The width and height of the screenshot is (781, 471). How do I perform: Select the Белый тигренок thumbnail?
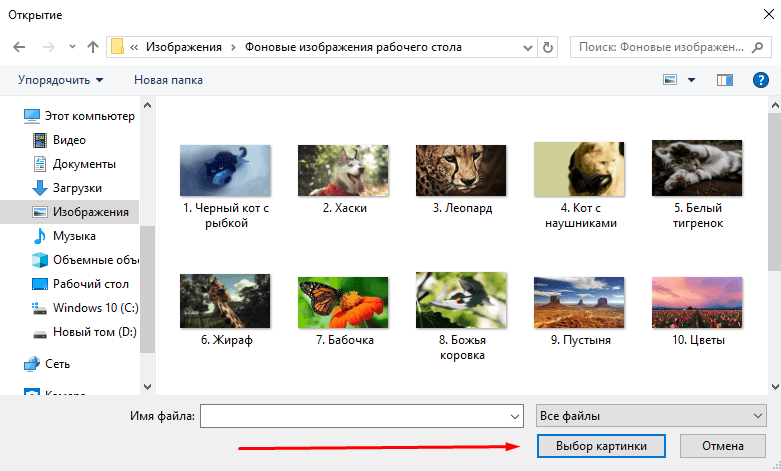697,168
